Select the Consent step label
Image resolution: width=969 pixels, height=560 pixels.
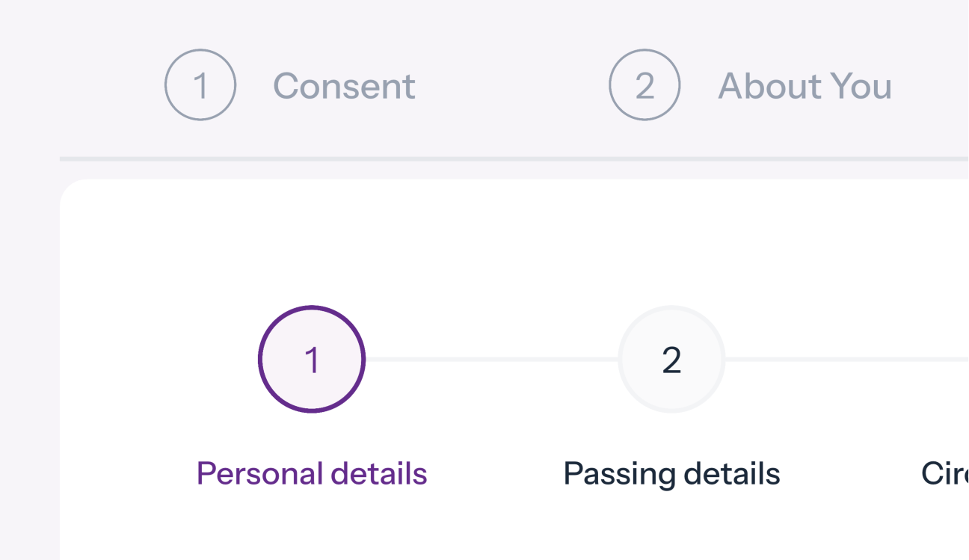tap(344, 86)
